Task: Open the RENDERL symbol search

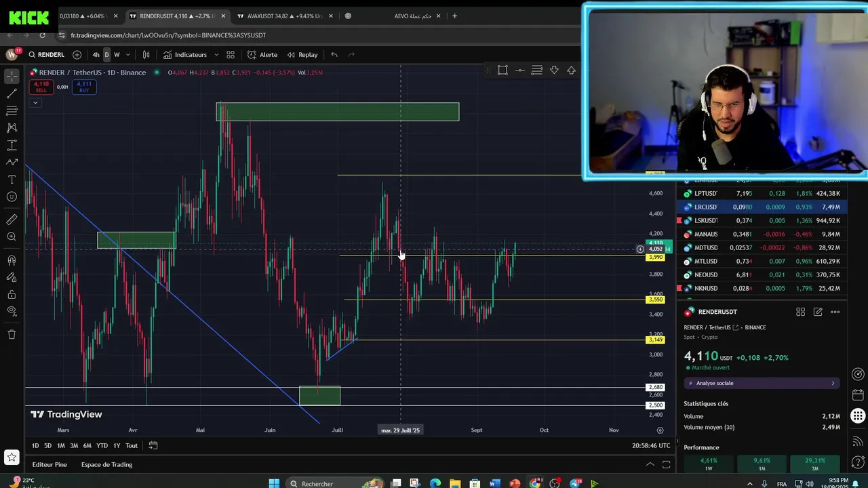Action: point(46,55)
